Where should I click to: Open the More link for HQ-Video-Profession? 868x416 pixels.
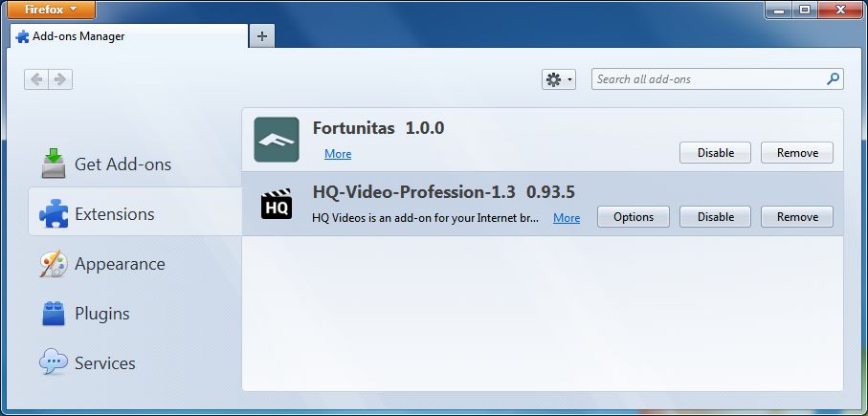pyautogui.click(x=567, y=218)
